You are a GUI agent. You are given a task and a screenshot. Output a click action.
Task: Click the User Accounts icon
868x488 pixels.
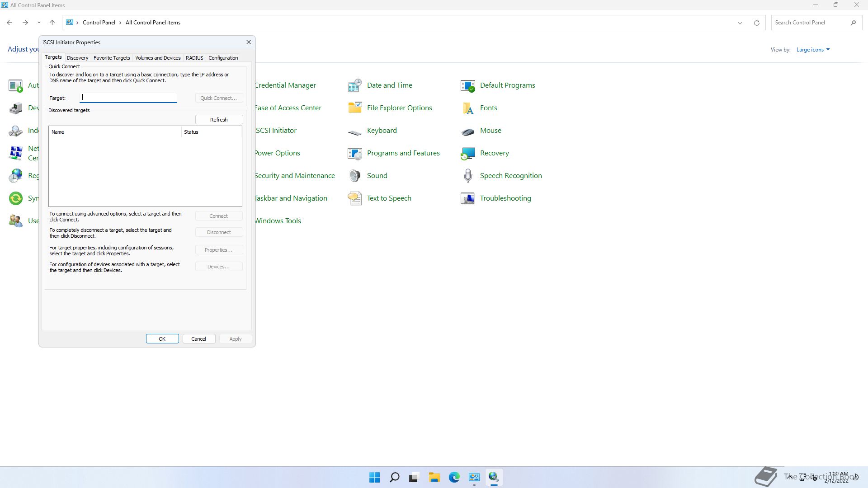pos(16,221)
